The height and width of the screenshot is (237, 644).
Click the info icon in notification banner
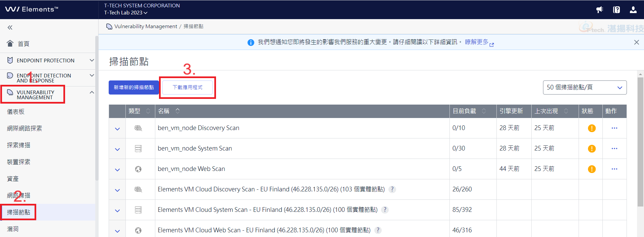point(251,43)
